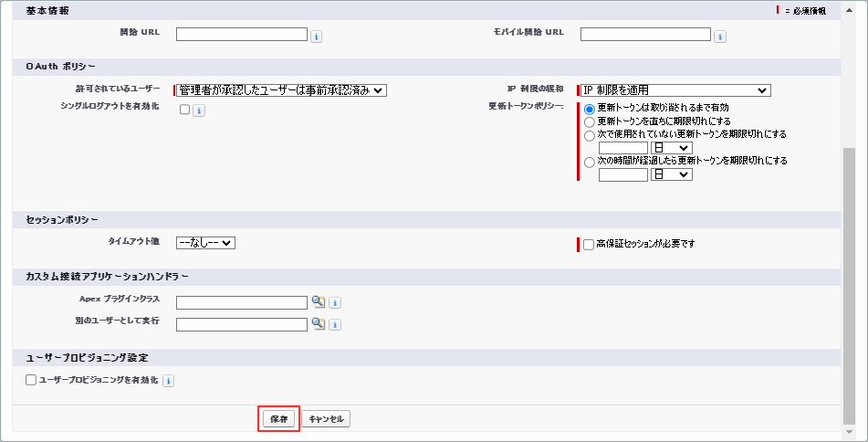Open the タイムアウト値 dropdown
Image resolution: width=868 pixels, height=442 pixels.
click(206, 243)
